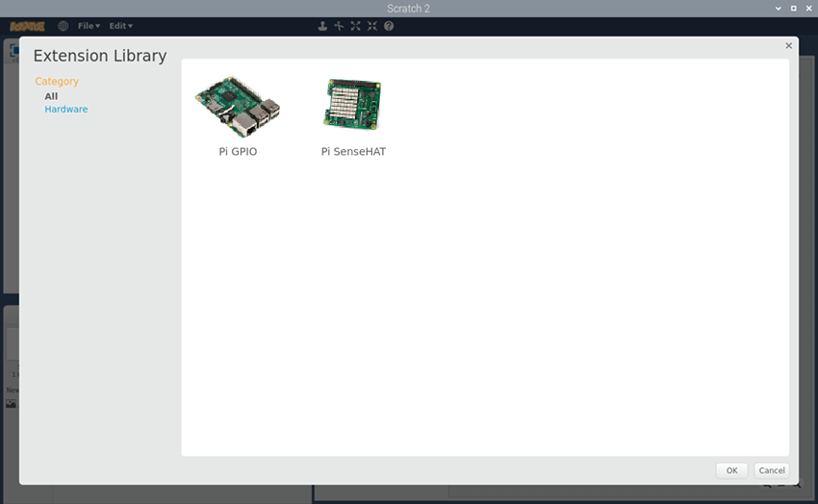Select the Shrink sprite tool
Image resolution: width=818 pixels, height=504 pixels.
(372, 26)
